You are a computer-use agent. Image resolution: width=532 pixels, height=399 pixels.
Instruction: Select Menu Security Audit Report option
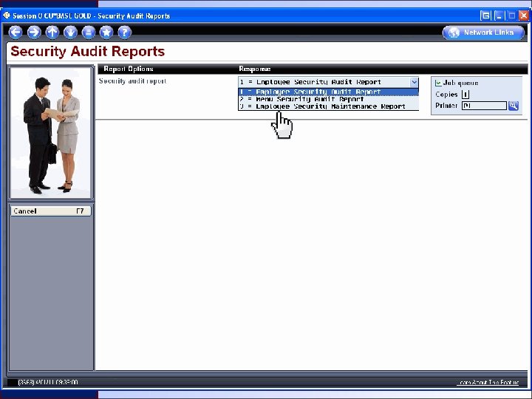point(328,99)
